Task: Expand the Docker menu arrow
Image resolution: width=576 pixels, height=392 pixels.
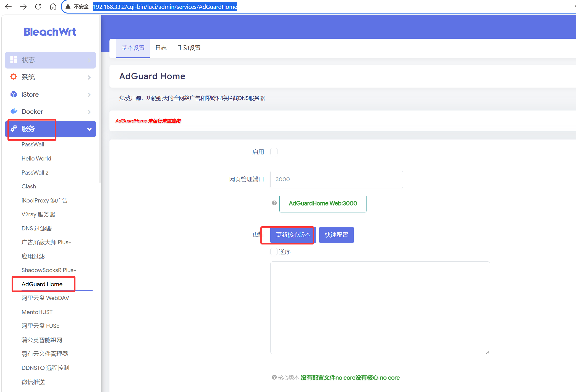Action: [x=89, y=112]
